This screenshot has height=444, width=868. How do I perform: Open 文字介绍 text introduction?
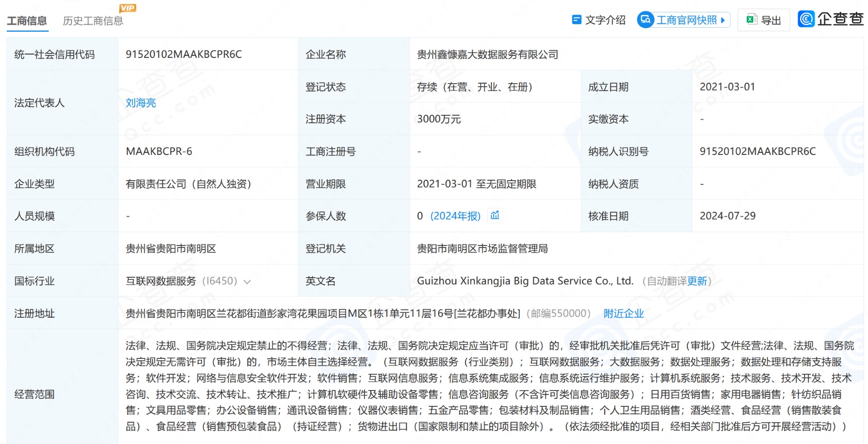[599, 20]
